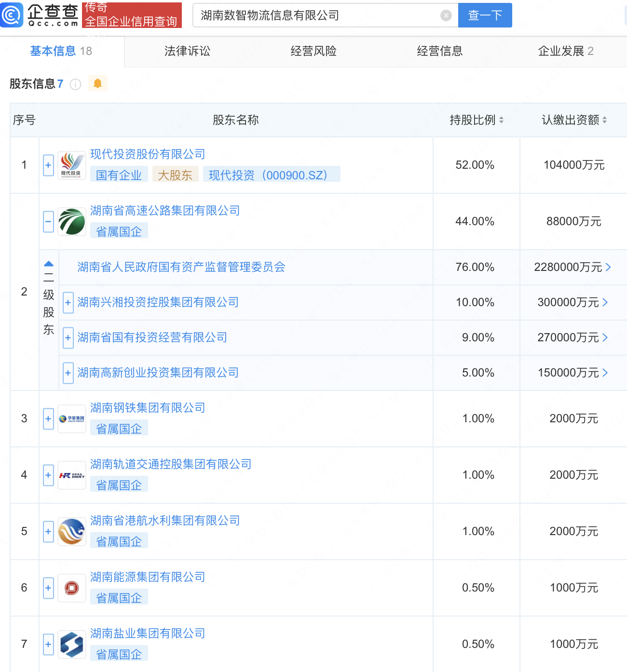This screenshot has width=627, height=672.
Task: Collapse 湖南省高速公路集团有限公司 row
Action: (48, 222)
